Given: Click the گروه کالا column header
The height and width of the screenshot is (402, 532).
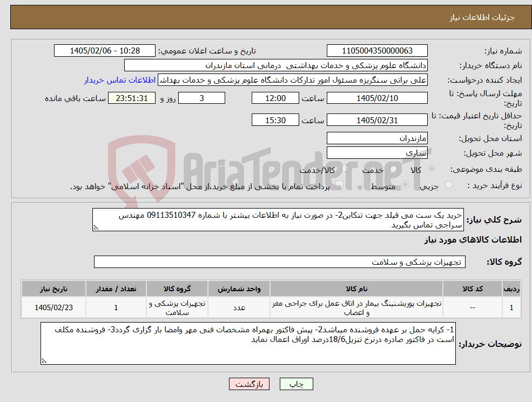Looking at the screenshot, I should click(x=177, y=289).
